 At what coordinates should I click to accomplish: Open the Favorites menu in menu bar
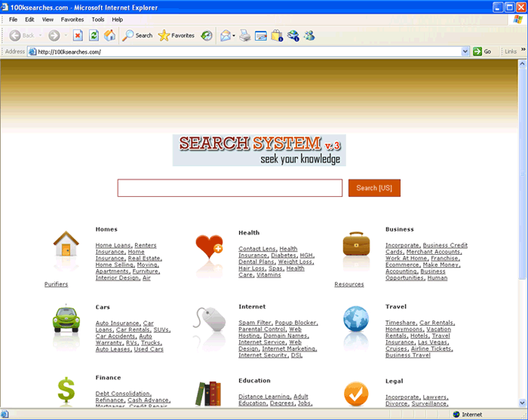tap(72, 19)
